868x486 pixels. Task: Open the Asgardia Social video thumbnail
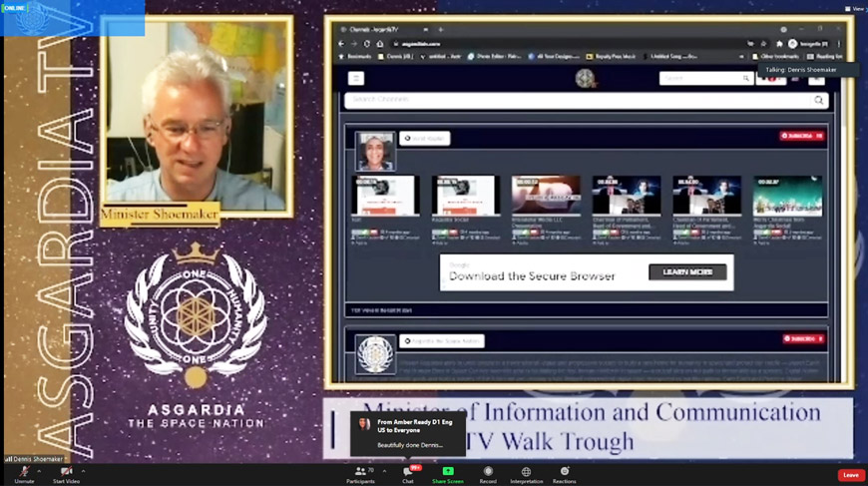coord(466,196)
